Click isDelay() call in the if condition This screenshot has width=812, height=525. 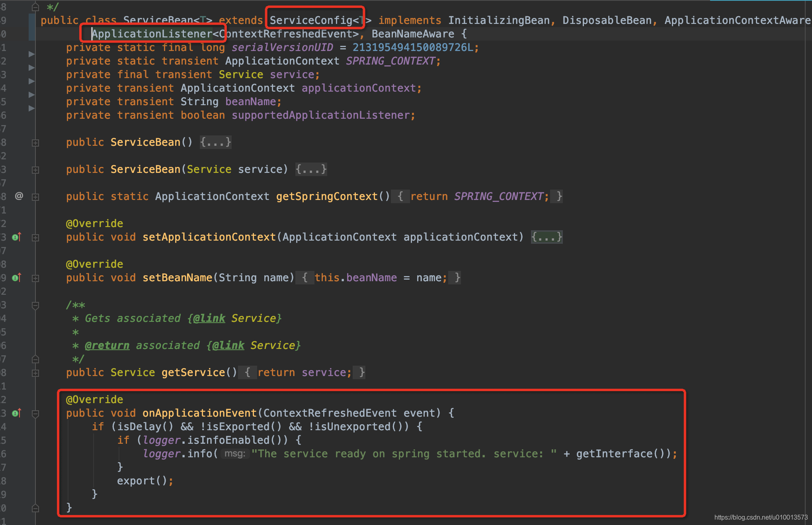pos(146,427)
